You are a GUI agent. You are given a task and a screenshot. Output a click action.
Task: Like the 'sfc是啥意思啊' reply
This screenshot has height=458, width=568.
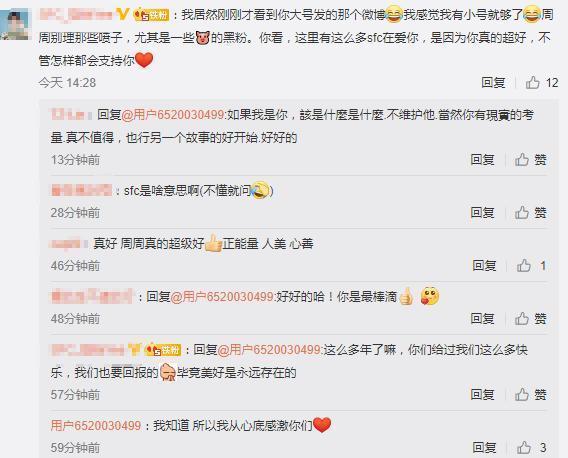click(x=531, y=212)
